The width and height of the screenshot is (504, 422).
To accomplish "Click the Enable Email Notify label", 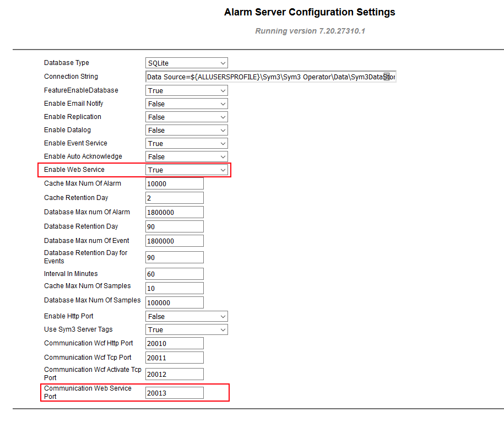I will [x=74, y=104].
